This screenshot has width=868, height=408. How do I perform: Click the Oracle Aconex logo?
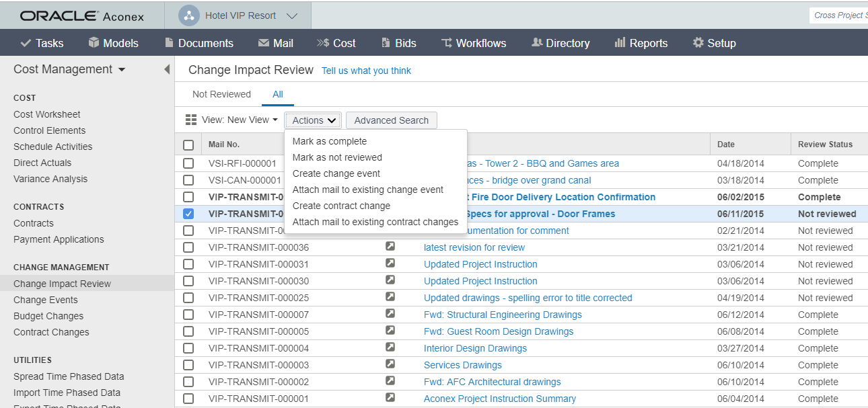tap(82, 15)
